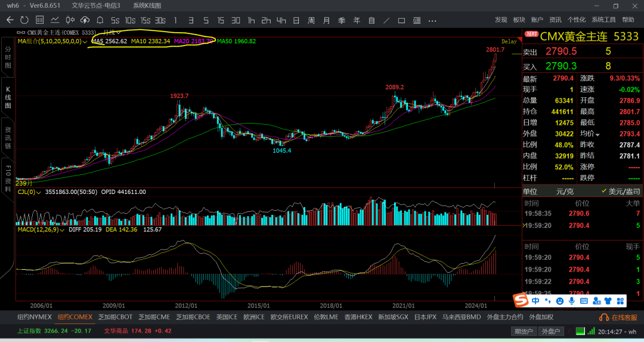Expand the 月线 period dropdown
The height and width of the screenshot is (342, 644).
112,32
